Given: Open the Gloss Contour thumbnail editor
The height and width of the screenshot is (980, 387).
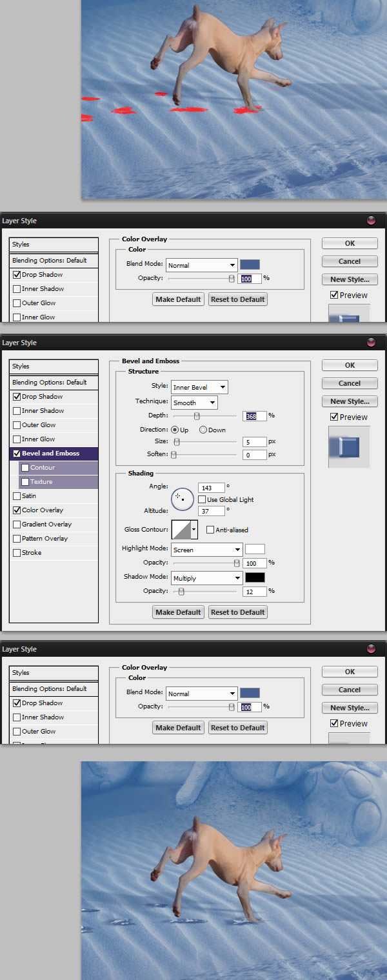Looking at the screenshot, I should point(181,530).
